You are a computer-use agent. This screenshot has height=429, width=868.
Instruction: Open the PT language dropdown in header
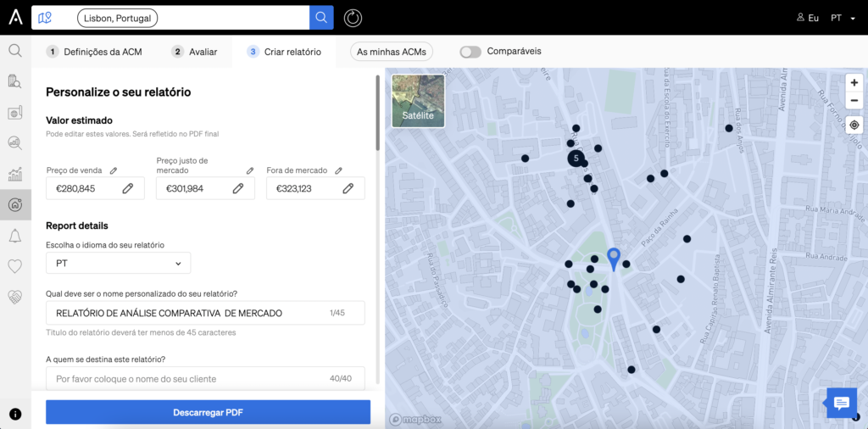[x=843, y=18]
